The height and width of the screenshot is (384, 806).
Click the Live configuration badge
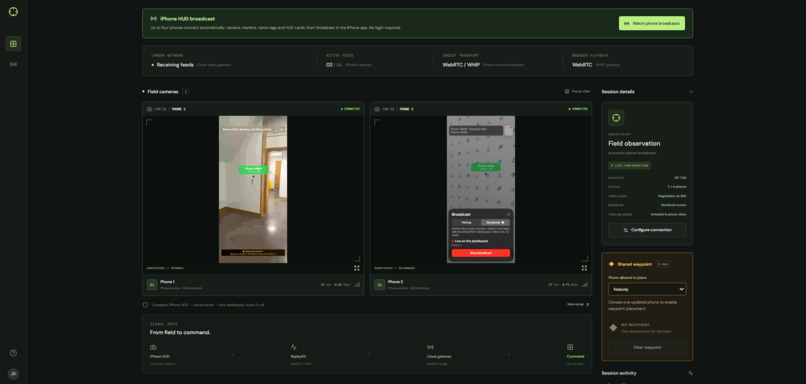630,166
